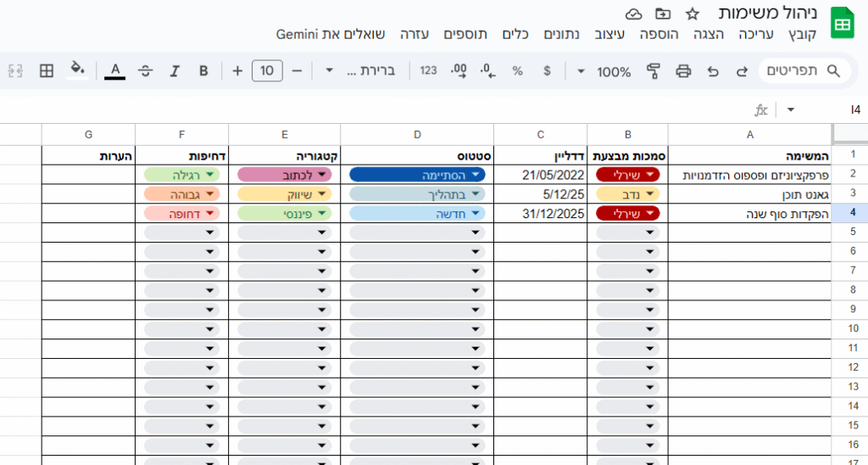Open the קובץ (File) menu
Image resolution: width=868 pixels, height=465 pixels.
[x=803, y=34]
